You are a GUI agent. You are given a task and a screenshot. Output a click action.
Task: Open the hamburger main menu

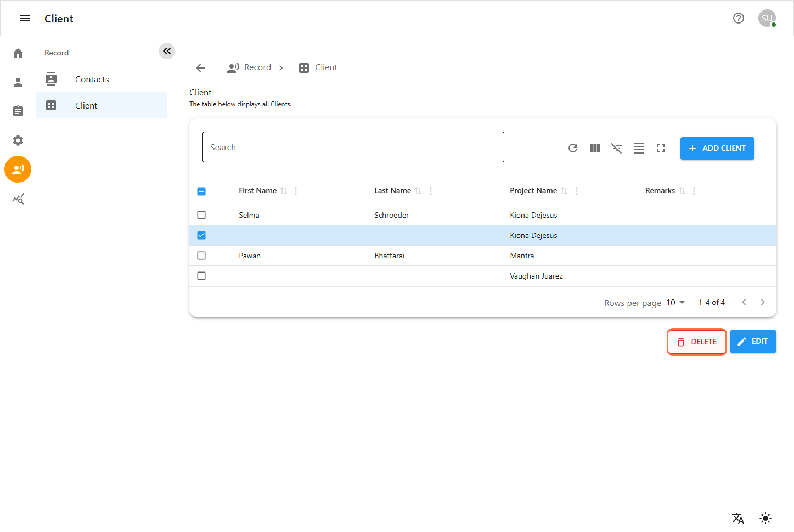pyautogui.click(x=25, y=19)
